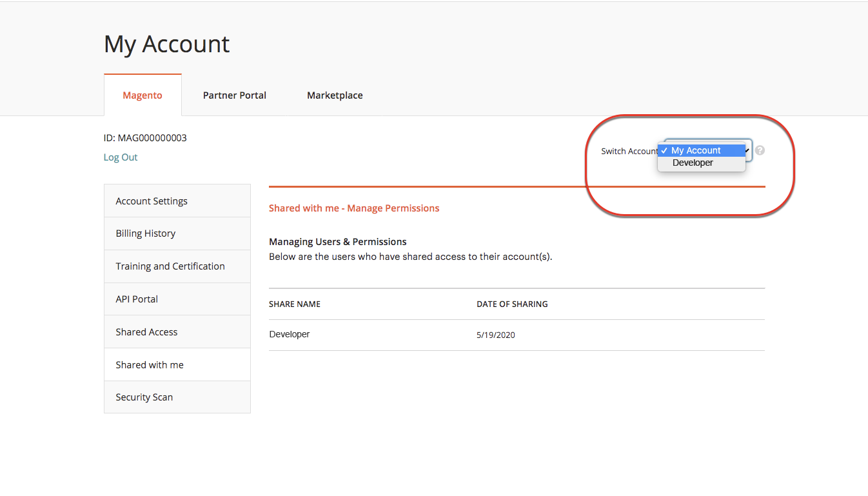Open Account Settings in the sidebar

[177, 201]
